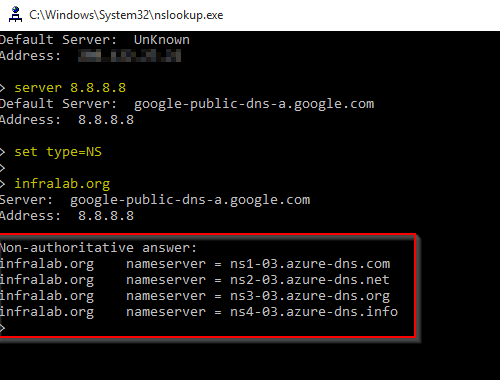The width and height of the screenshot is (500, 380).
Task: Click the nslookup window icon in title bar
Action: pyautogui.click(x=15, y=15)
